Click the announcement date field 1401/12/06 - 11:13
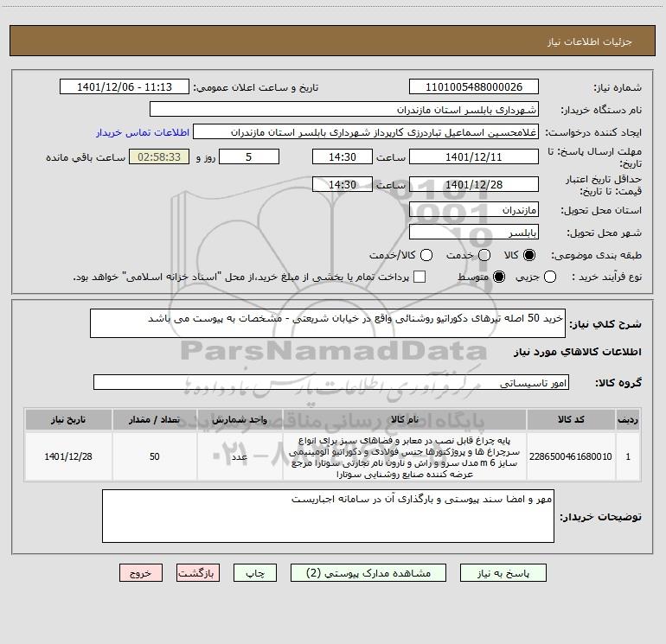Screen dimensions: 666x644 point(125,87)
